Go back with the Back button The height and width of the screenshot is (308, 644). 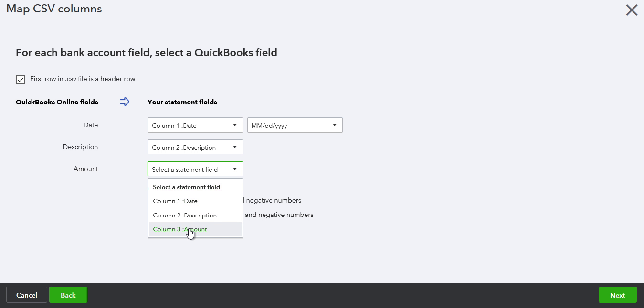click(68, 295)
